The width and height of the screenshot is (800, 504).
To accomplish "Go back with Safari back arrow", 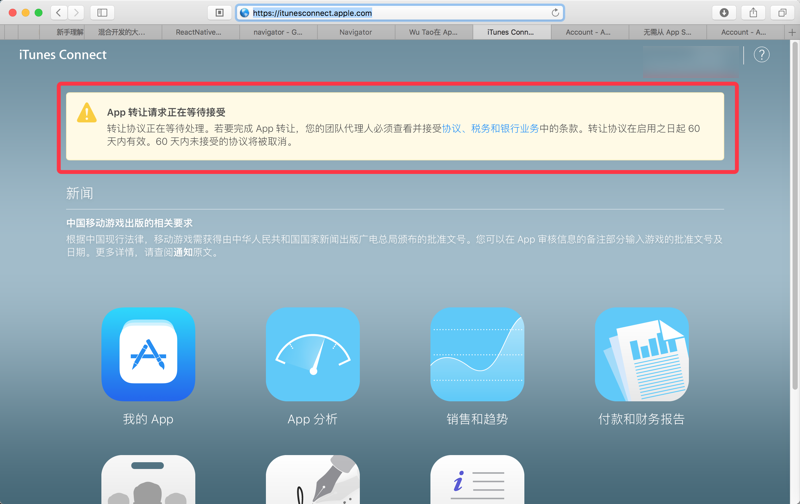I will point(59,13).
